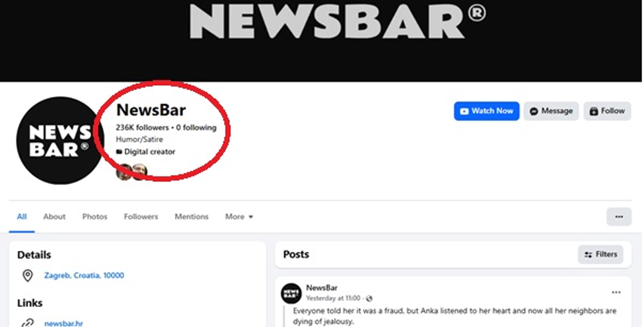This screenshot has width=644, height=327.
Task: Switch to the About tab
Action: (x=54, y=217)
